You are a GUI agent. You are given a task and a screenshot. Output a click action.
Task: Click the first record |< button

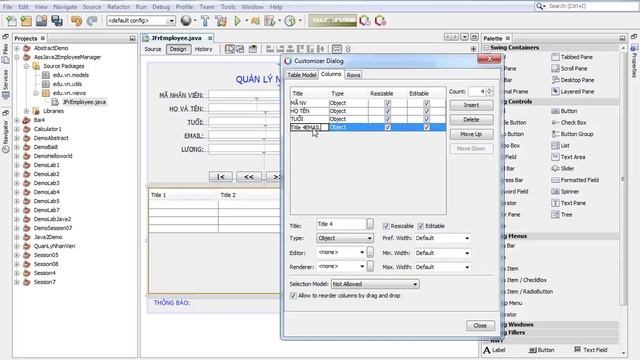pyautogui.click(x=220, y=177)
